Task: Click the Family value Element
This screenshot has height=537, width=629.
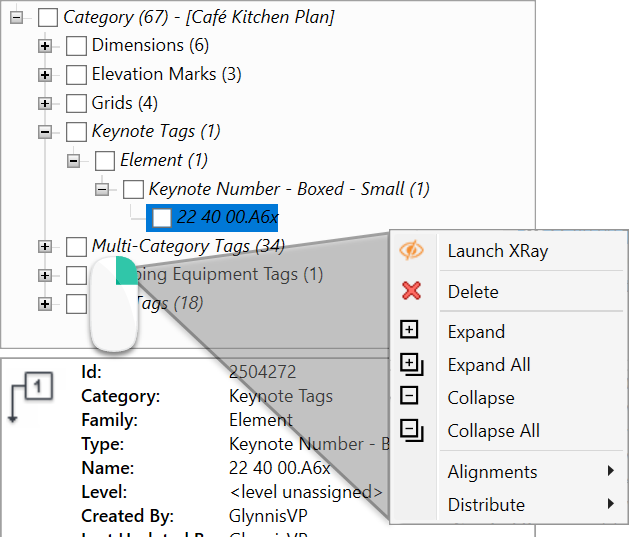Action: point(261,420)
